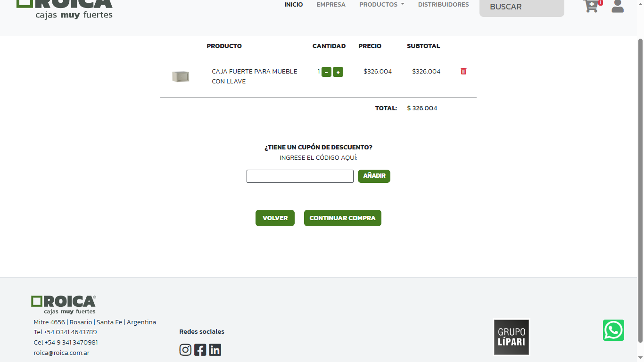Image resolution: width=644 pixels, height=362 pixels.
Task: Visit ROICA Instagram page
Action: click(x=185, y=350)
